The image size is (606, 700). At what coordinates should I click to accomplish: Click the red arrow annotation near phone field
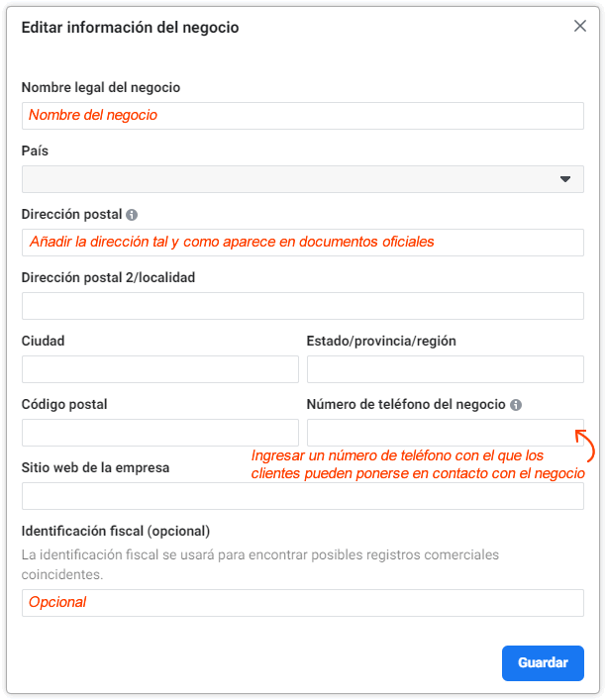click(585, 446)
